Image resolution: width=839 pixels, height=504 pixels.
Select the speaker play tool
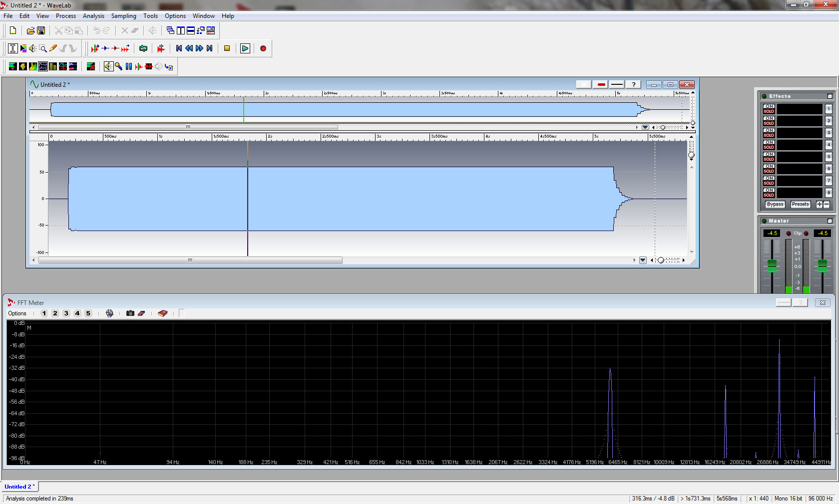pyautogui.click(x=33, y=48)
